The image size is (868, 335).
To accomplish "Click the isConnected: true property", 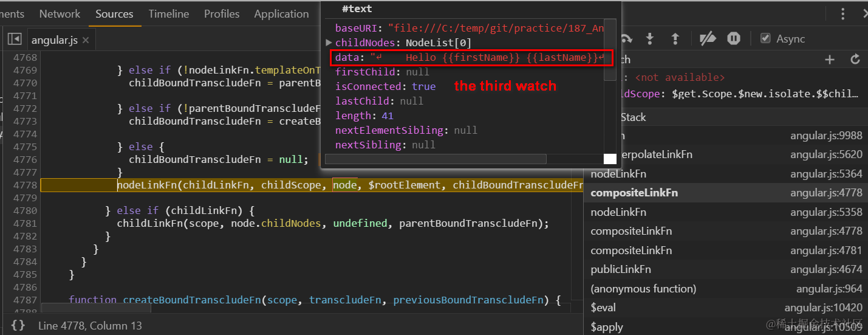I will tap(385, 86).
